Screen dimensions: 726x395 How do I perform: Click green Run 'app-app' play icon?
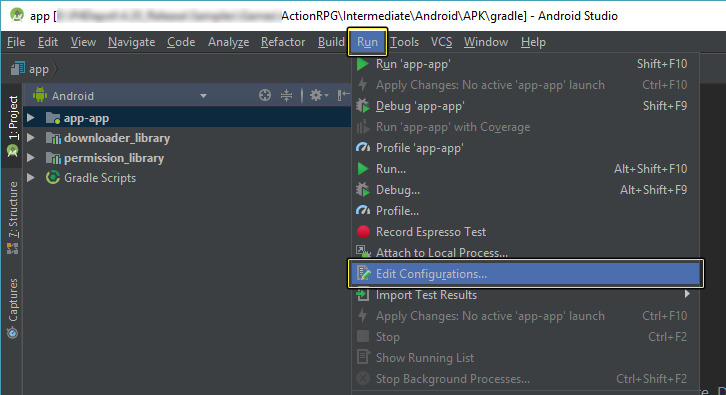pyautogui.click(x=363, y=64)
